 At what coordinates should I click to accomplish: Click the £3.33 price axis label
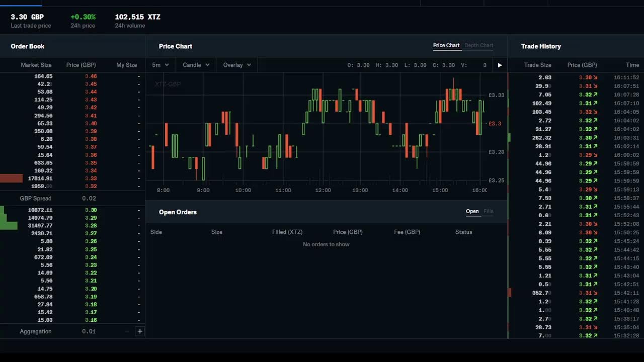(496, 95)
